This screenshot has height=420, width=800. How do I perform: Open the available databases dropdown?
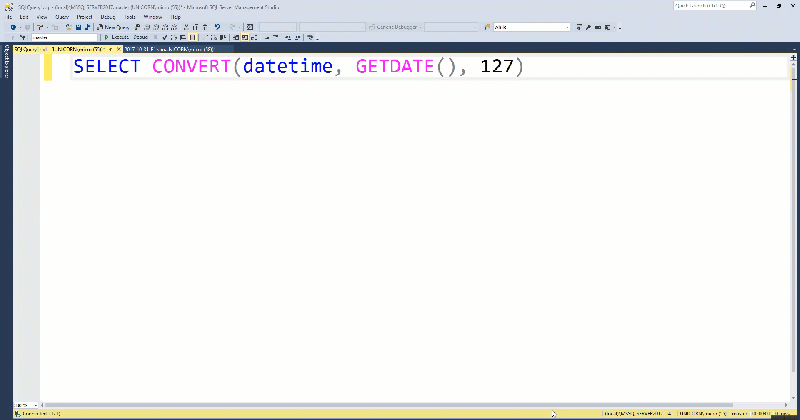(x=64, y=37)
